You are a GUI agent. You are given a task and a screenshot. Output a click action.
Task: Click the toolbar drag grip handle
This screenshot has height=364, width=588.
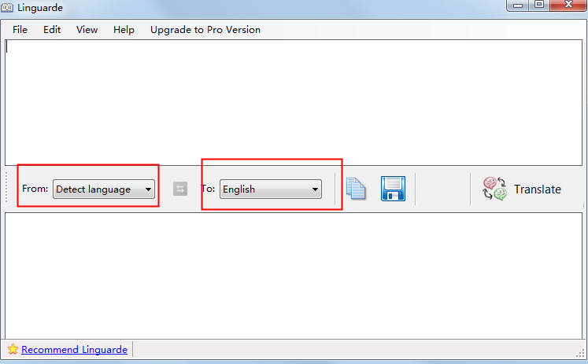coord(6,188)
